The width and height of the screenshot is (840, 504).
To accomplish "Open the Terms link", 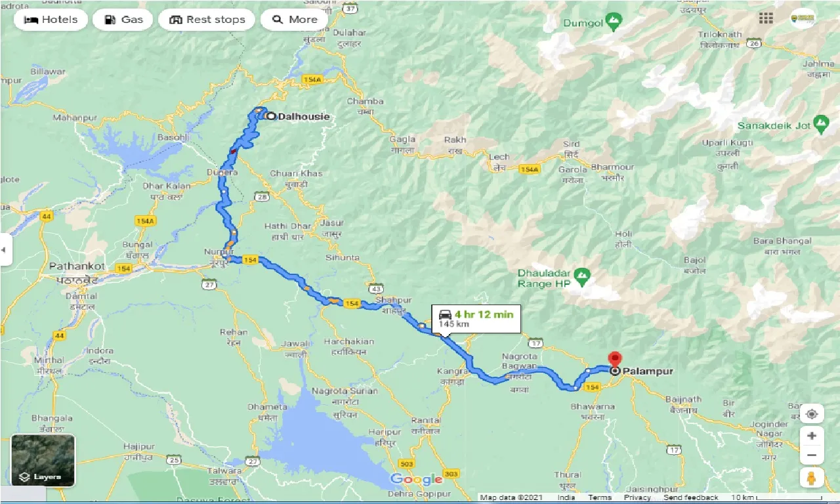I will (x=600, y=497).
